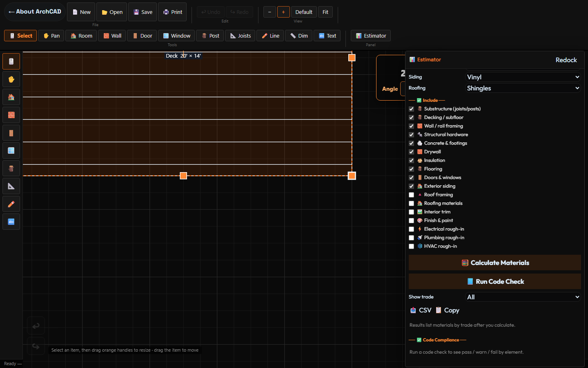Uncheck the Drywall checkbox
Viewport: 588px width, 368px height.
click(411, 152)
